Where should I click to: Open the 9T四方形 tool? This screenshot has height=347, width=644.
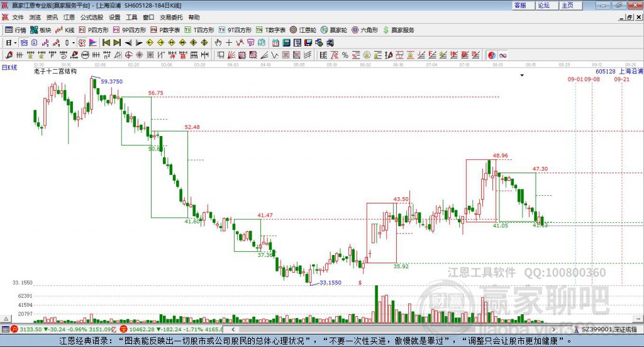(x=235, y=30)
